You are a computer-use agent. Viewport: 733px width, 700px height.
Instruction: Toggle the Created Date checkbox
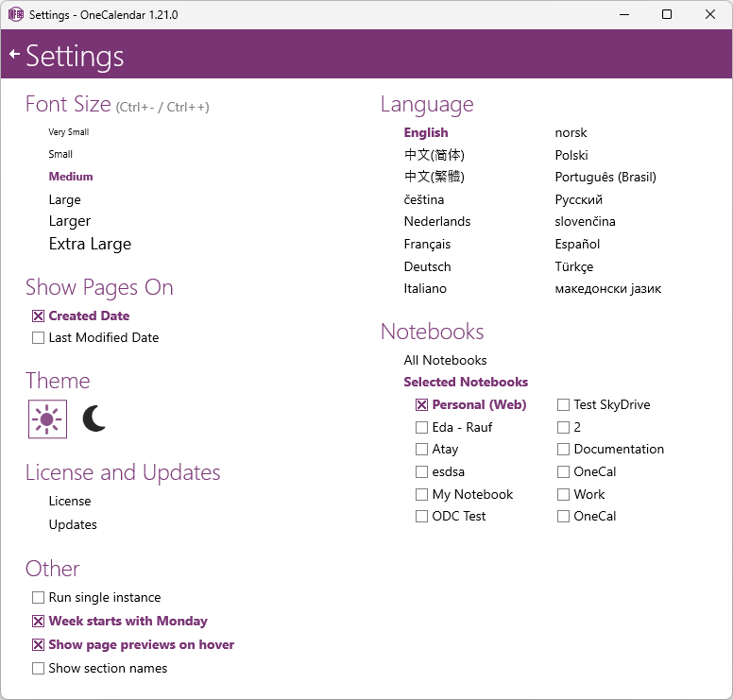(39, 316)
